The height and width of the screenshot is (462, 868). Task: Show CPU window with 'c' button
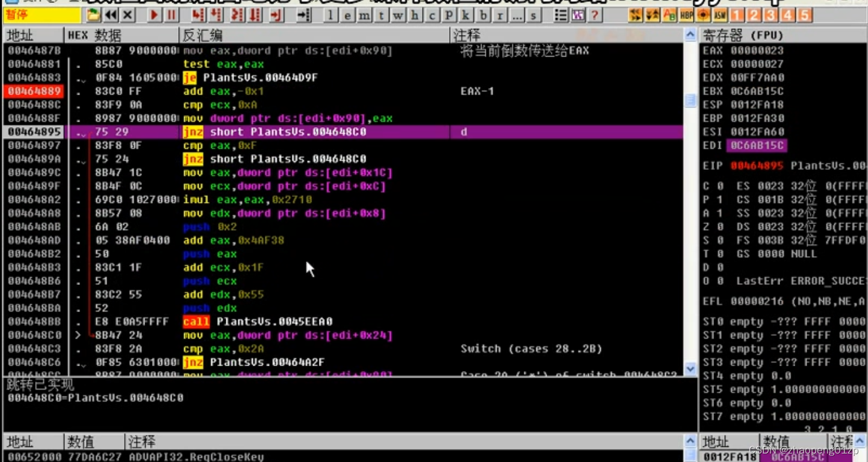pos(432,15)
